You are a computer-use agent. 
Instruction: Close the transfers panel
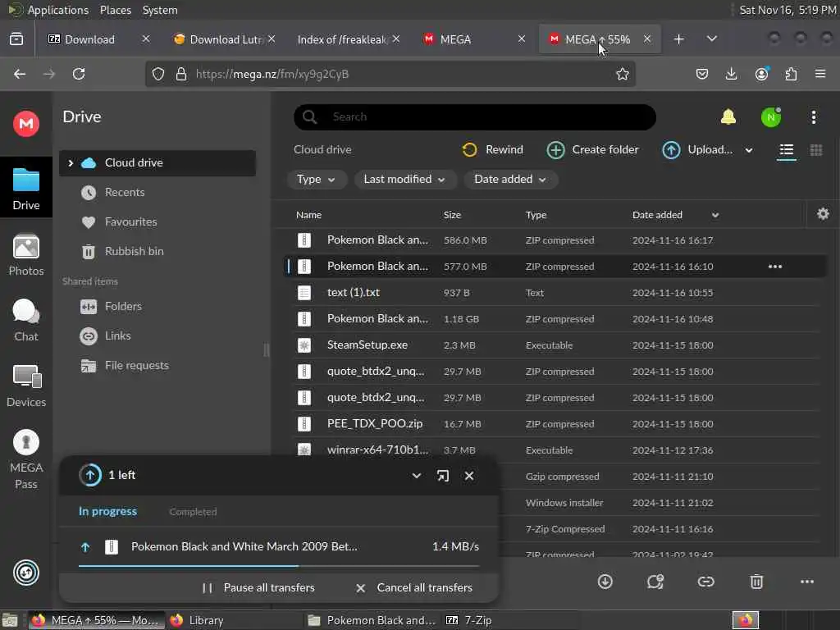(469, 476)
